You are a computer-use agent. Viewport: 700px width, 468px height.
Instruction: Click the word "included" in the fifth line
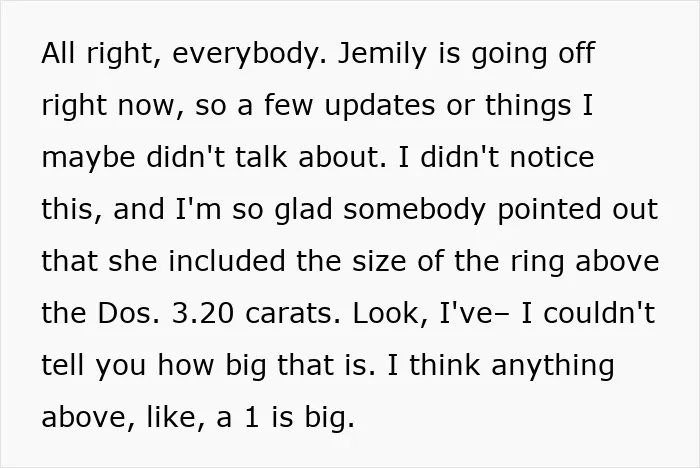point(226,261)
